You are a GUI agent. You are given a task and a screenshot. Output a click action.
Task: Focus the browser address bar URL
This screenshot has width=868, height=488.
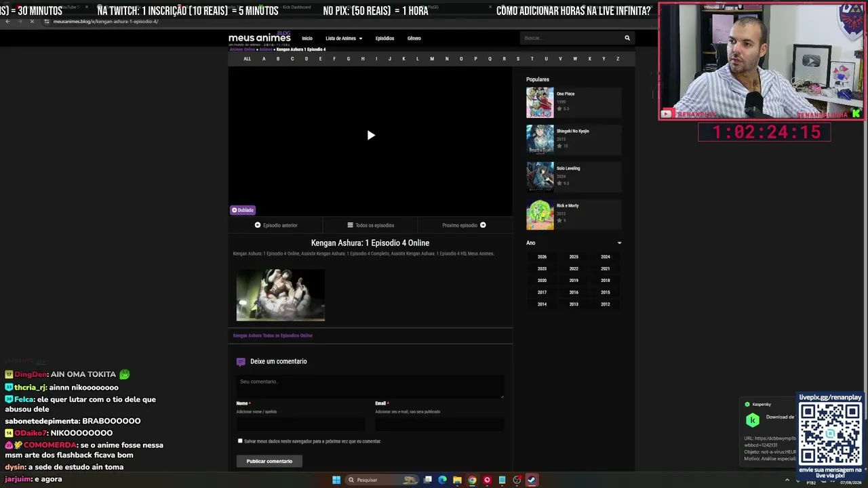pyautogui.click(x=106, y=21)
